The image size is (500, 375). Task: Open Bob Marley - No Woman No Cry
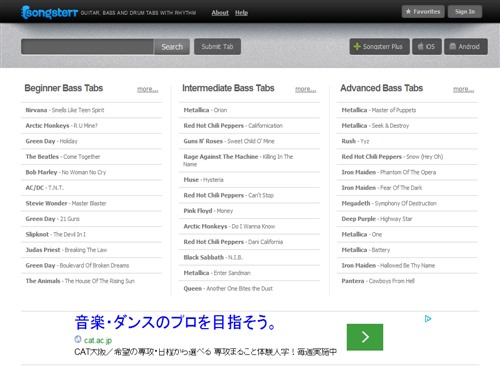[x=66, y=172]
